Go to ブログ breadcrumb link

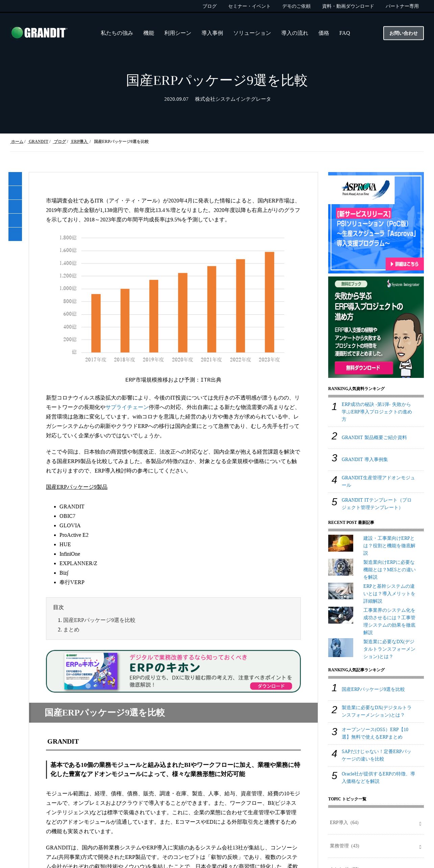(59, 142)
